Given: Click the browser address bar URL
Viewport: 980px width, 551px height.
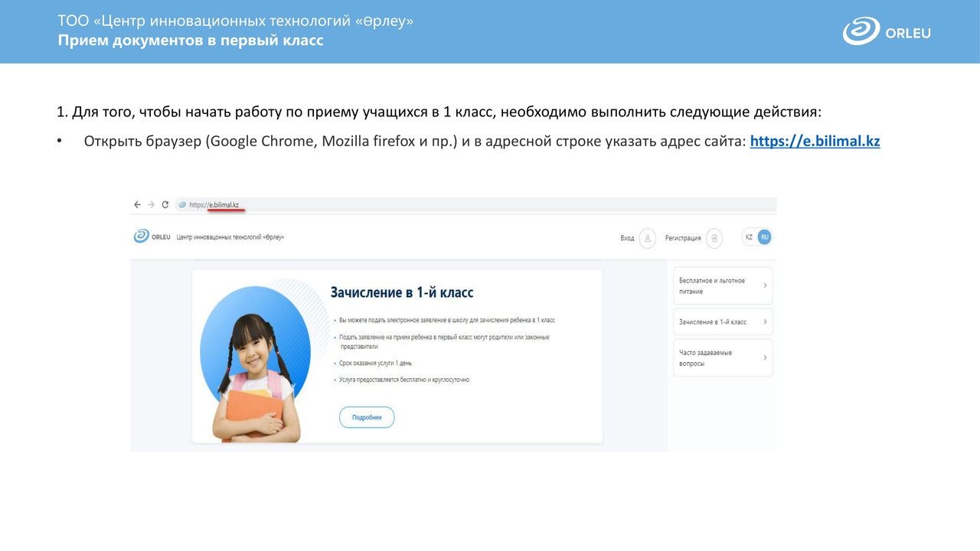Looking at the screenshot, I should [x=214, y=204].
